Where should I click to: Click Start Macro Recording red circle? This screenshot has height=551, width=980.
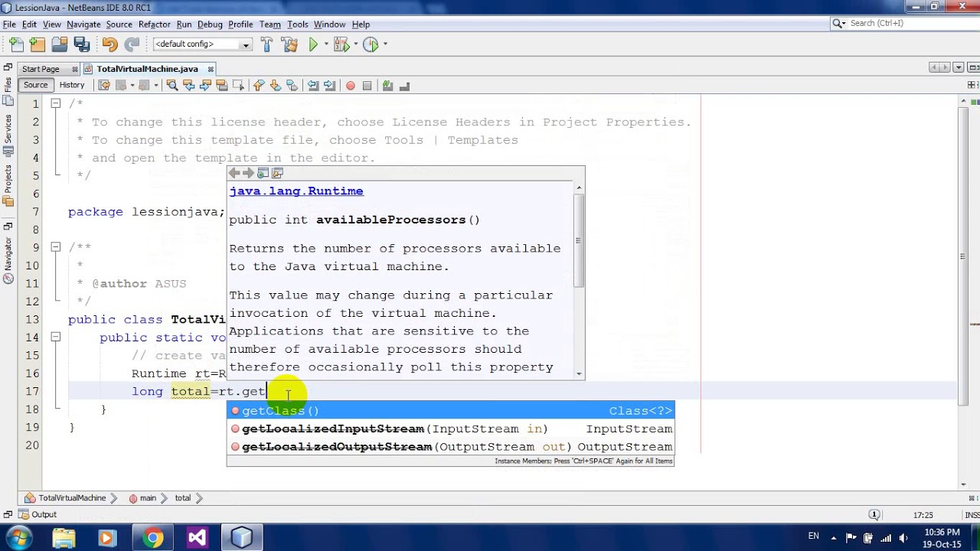pyautogui.click(x=351, y=86)
